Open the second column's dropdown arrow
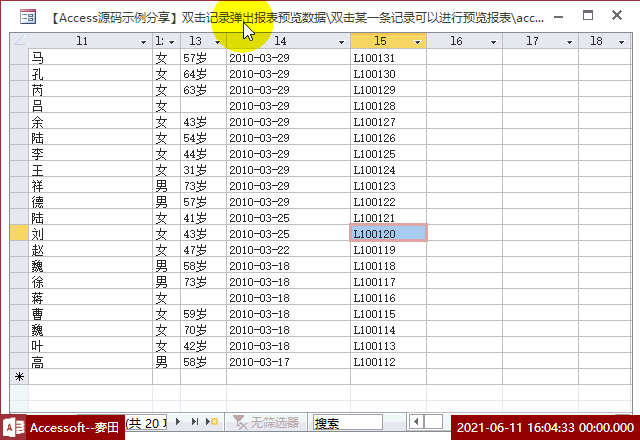This screenshot has width=640, height=440. [172, 42]
